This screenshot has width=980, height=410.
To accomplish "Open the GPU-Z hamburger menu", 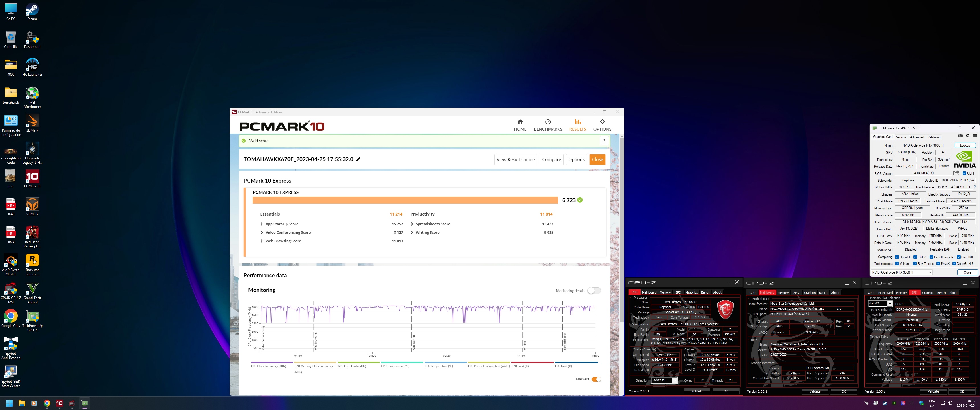I will tap(975, 136).
